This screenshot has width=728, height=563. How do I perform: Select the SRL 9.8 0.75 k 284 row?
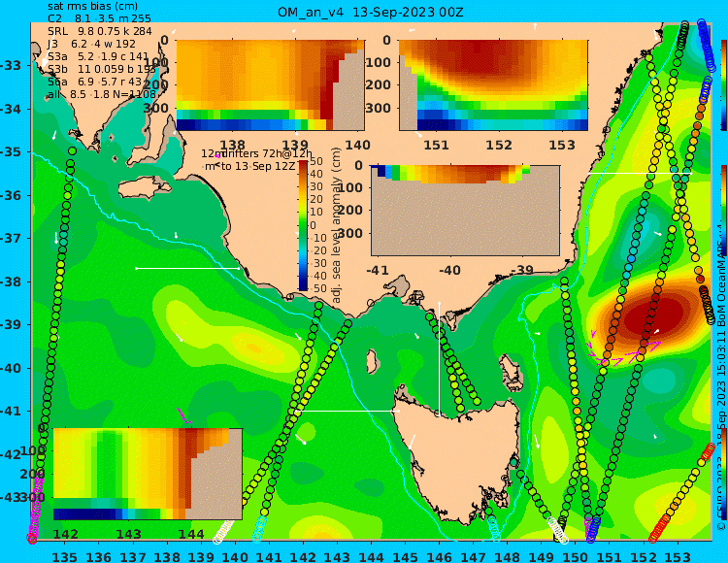[x=100, y=32]
